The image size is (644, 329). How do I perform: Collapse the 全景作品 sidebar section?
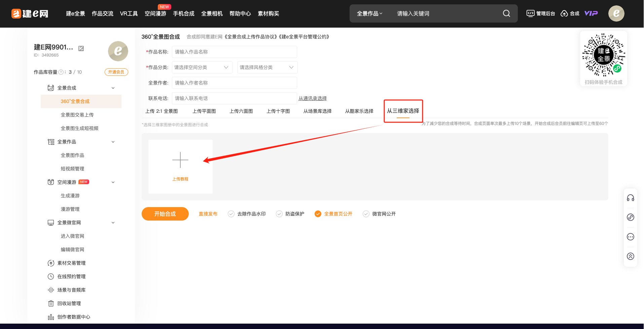[113, 142]
